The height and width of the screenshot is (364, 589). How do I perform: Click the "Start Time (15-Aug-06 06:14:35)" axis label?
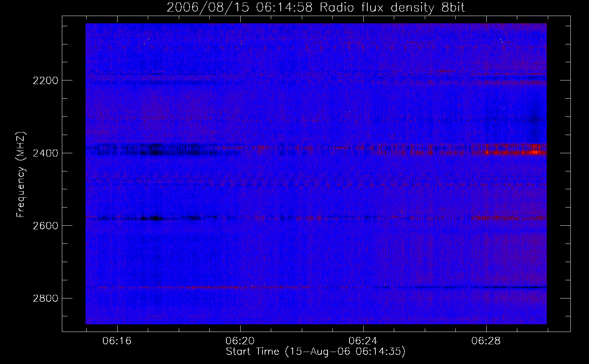pyautogui.click(x=316, y=352)
